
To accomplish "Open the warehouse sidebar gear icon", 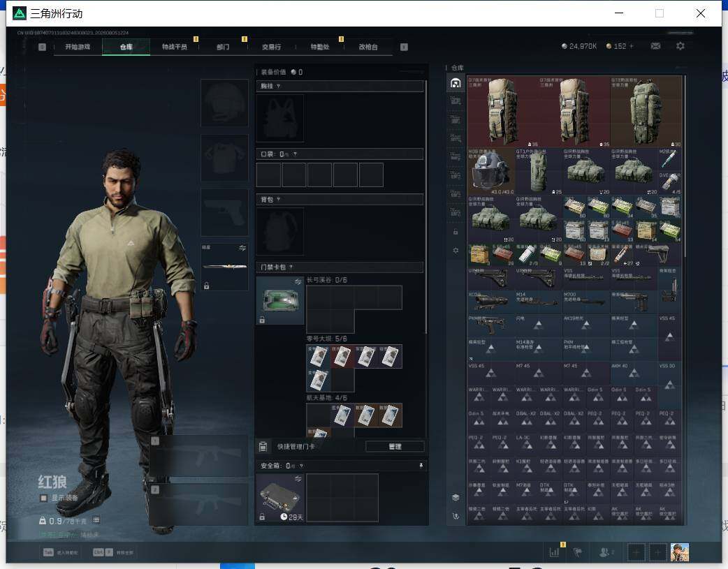I will (456, 250).
